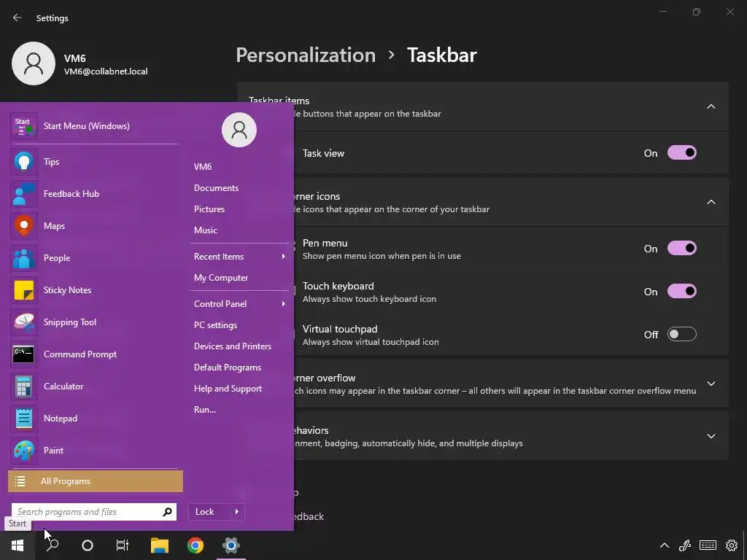Go to Personalization breadcrumb
747x560 pixels.
(306, 55)
